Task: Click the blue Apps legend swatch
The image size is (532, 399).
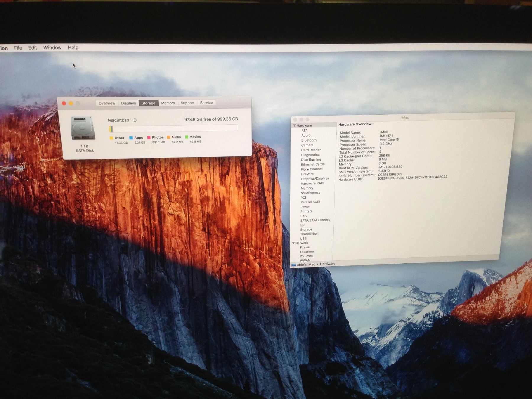Action: click(131, 138)
